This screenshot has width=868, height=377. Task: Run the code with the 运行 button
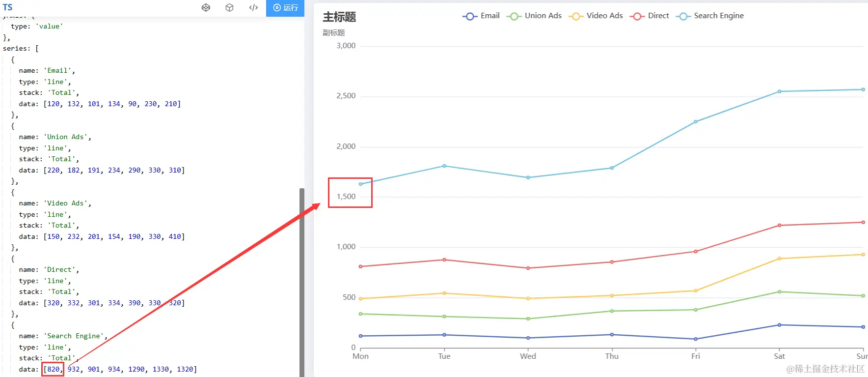pos(285,8)
